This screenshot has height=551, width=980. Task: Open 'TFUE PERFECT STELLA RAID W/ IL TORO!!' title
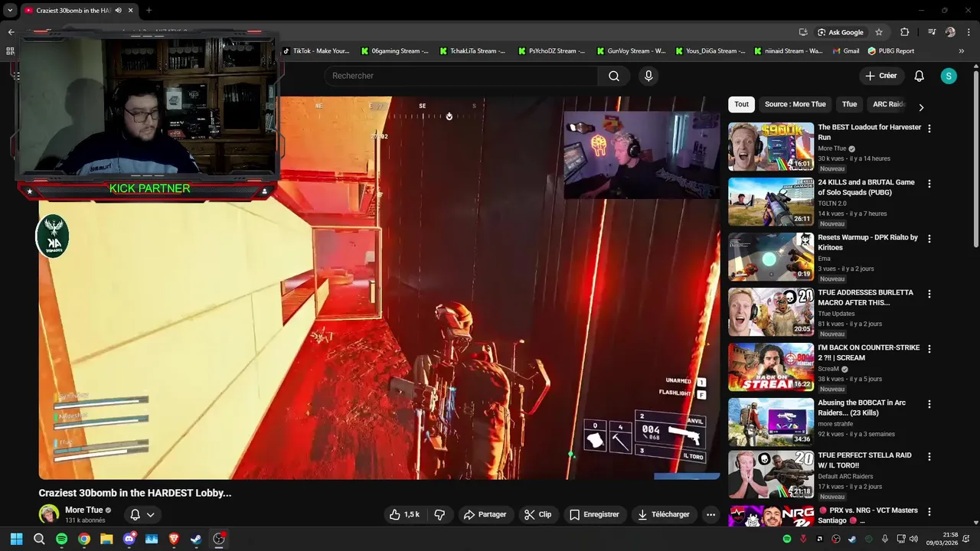tap(865, 460)
